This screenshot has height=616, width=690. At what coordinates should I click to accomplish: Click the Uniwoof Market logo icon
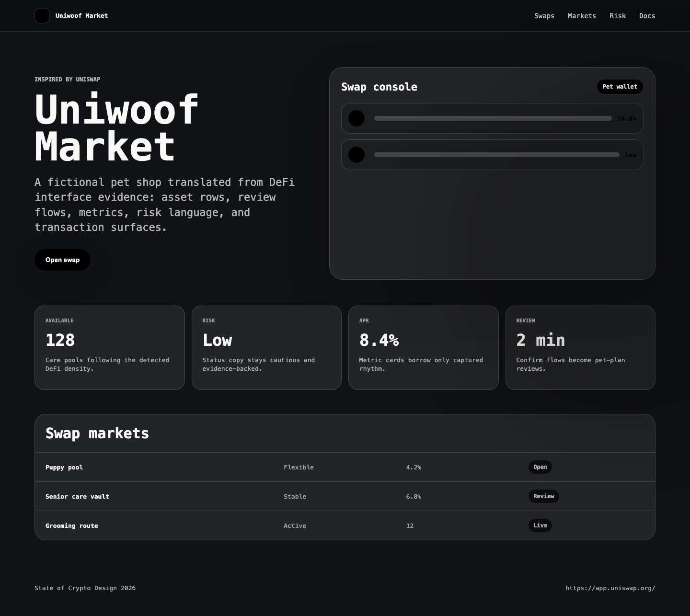click(42, 16)
